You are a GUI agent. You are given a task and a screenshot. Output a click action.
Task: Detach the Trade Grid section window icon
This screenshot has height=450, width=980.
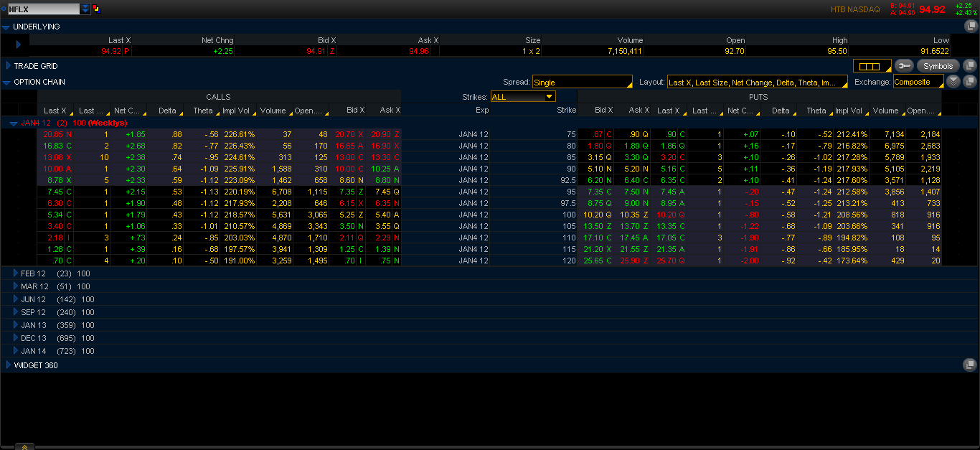click(970, 66)
